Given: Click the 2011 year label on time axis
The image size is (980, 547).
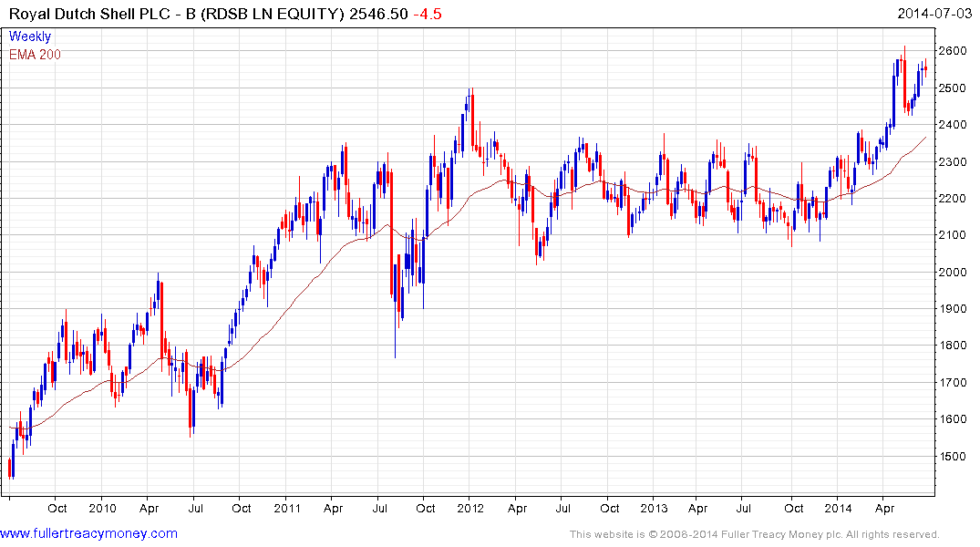Looking at the screenshot, I should click(287, 508).
